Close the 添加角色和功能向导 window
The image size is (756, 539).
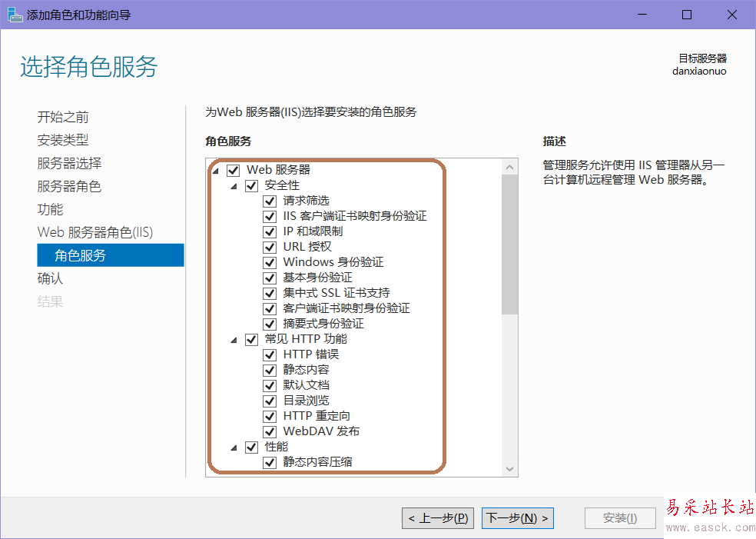[x=732, y=15]
